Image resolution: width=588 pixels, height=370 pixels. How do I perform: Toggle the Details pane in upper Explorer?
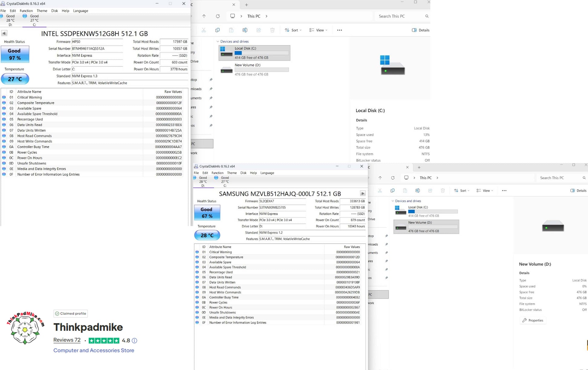pos(420,30)
